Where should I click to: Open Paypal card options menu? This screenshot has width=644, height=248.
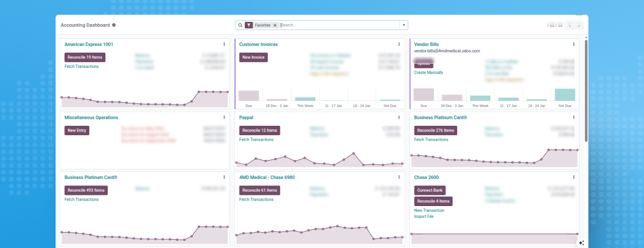tap(399, 118)
